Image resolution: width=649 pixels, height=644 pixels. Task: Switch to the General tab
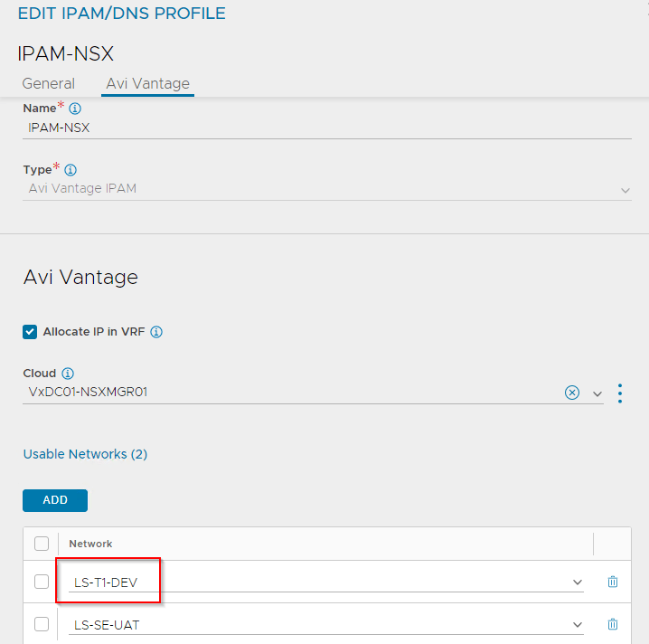coord(49,83)
